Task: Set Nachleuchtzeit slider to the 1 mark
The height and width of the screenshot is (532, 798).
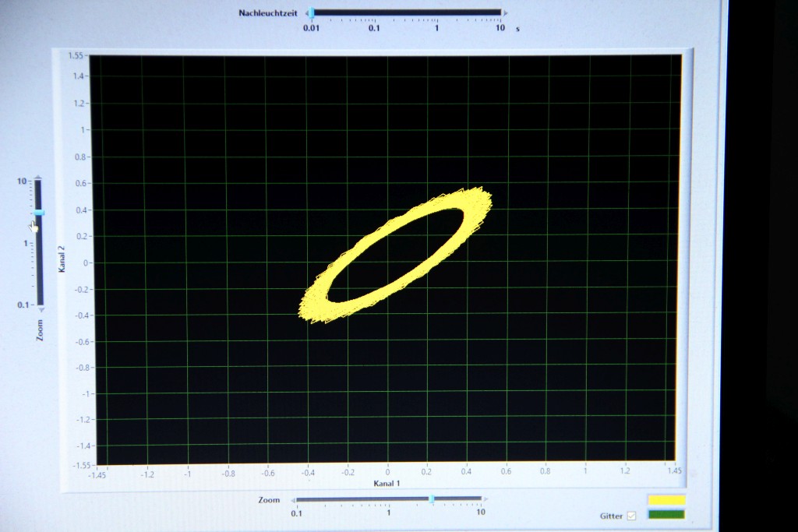Action: pyautogui.click(x=436, y=12)
